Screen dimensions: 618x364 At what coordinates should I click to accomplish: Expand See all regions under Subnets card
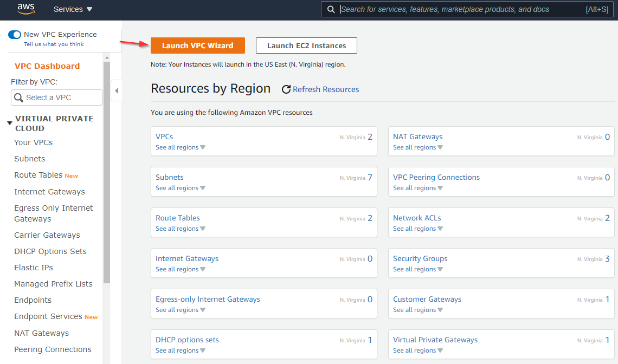tap(181, 188)
